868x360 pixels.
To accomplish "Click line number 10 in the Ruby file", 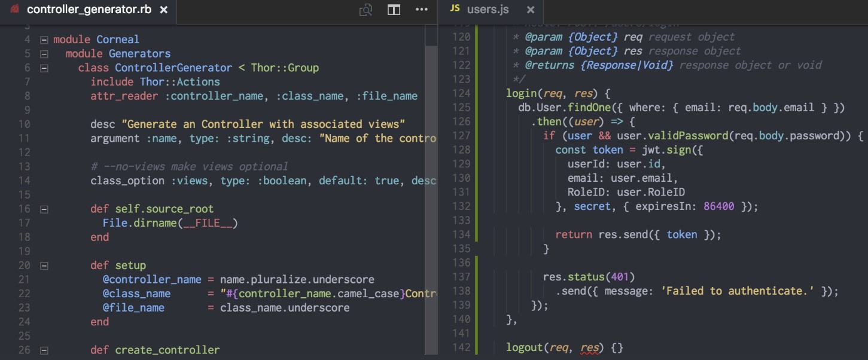I will 24,124.
